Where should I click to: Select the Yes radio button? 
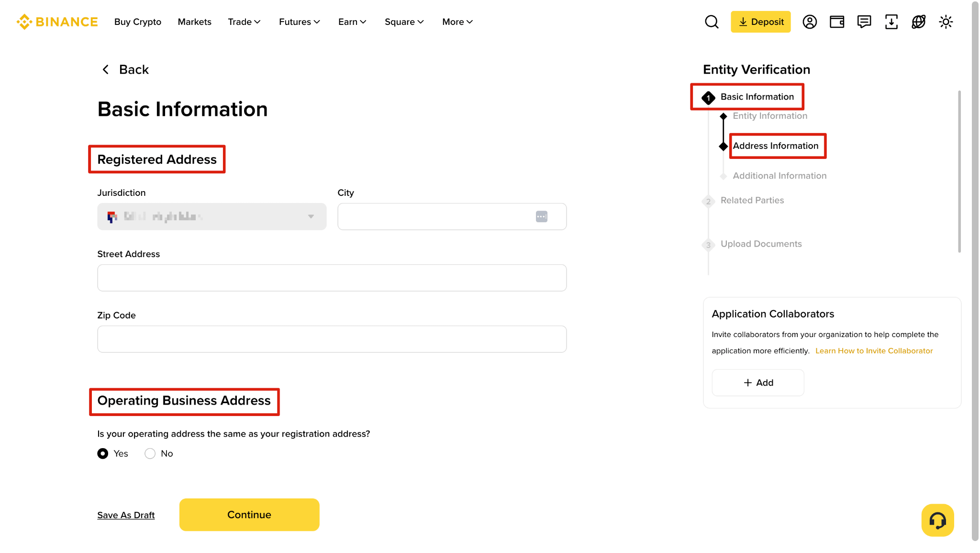102,453
